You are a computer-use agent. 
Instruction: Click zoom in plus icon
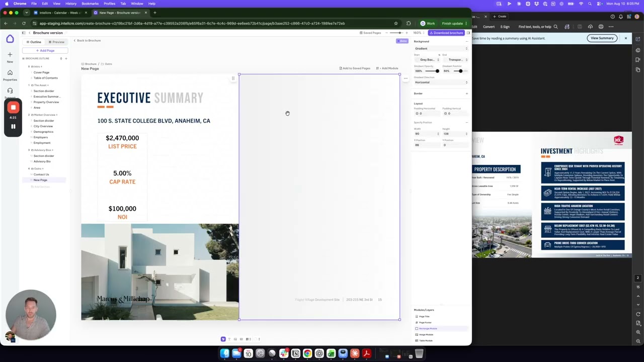click(407, 33)
